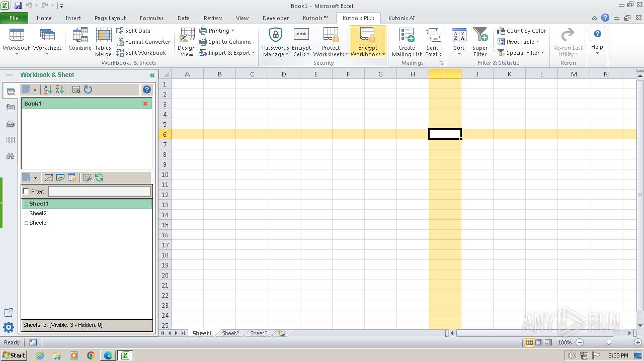This screenshot has width=644, height=362.
Task: Open AutoText pane icon in sidebar
Action: [10, 107]
